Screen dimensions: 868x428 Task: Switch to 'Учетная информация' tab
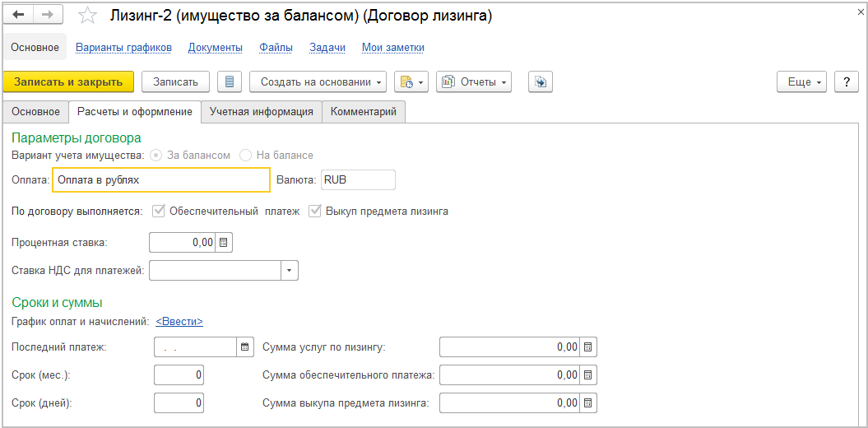pyautogui.click(x=261, y=112)
